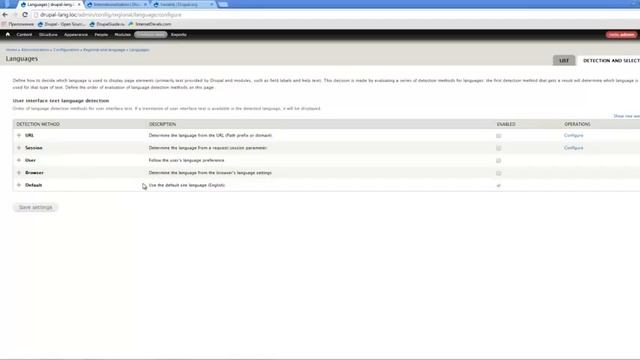Select the Default method name text

click(33, 185)
